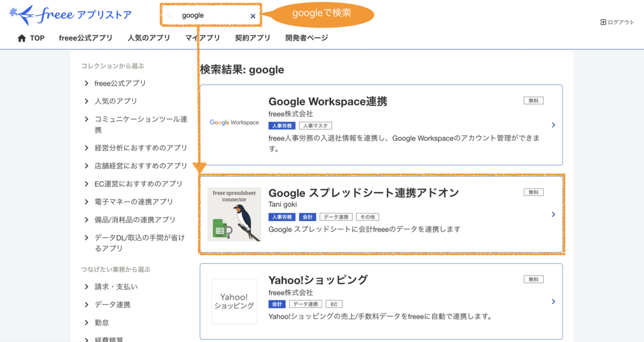Open Google スプレッドシート連携アドオン title
644x342 pixels.
click(364, 192)
